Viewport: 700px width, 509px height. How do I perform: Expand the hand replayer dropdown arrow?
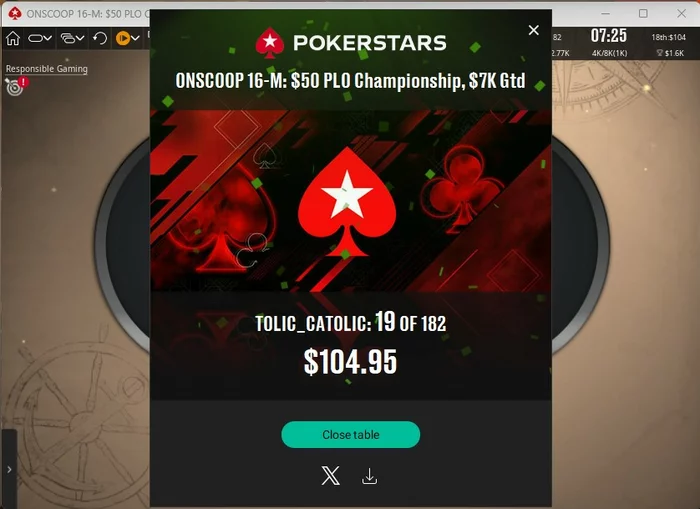click(135, 38)
